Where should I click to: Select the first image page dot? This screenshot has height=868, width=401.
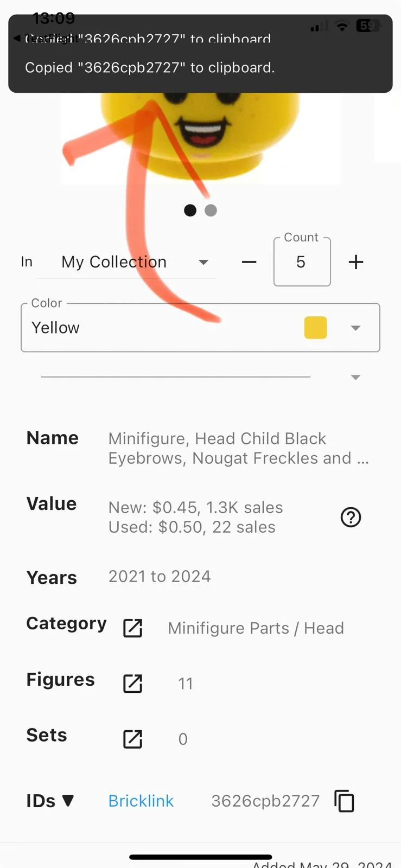click(190, 210)
